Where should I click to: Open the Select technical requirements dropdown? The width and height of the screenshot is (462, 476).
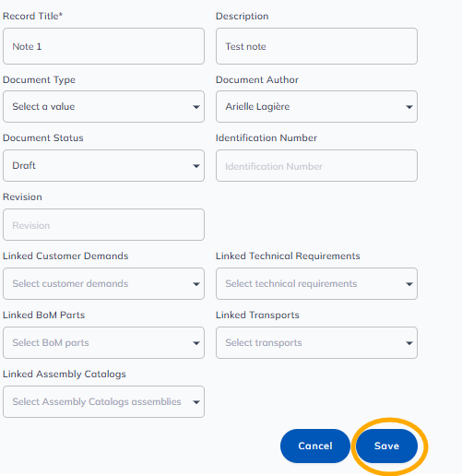(316, 283)
